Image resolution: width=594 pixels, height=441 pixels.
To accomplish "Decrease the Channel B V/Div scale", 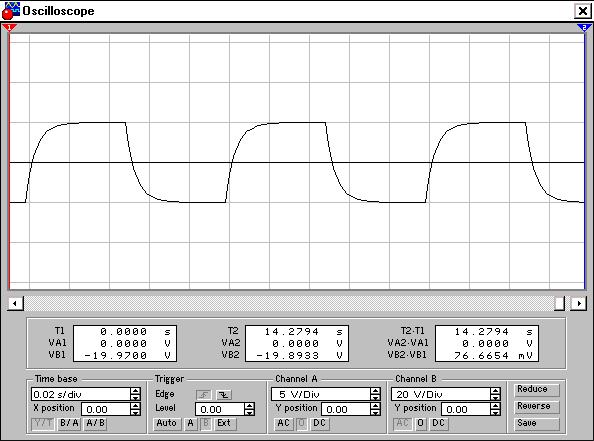I will [x=495, y=397].
